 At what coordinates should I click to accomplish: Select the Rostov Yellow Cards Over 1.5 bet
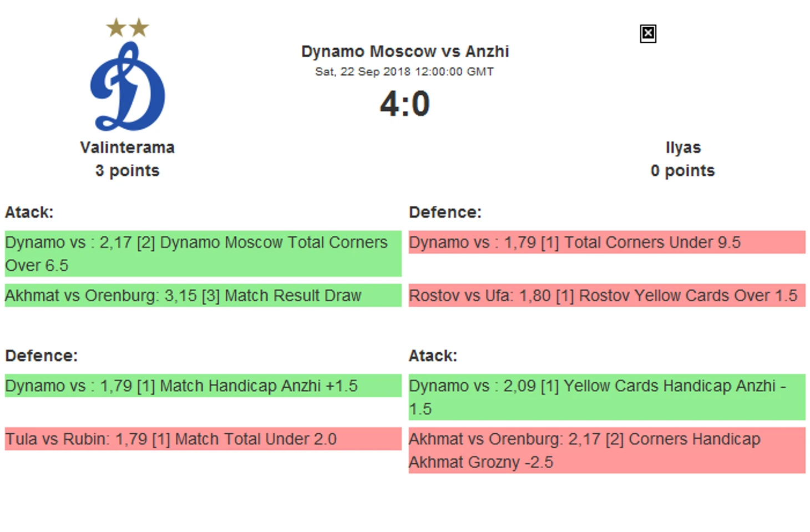[x=607, y=295]
